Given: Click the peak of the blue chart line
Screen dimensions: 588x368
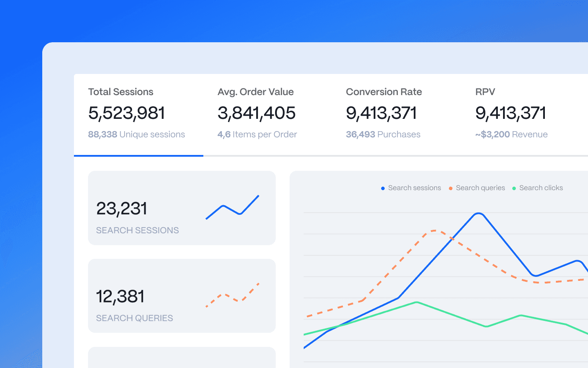Looking at the screenshot, I should coord(479,214).
